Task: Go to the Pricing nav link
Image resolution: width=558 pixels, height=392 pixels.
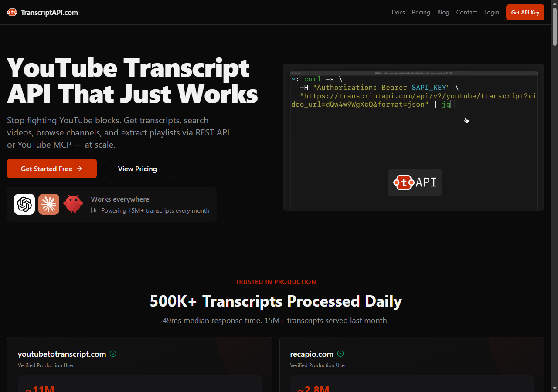Action: [x=421, y=12]
